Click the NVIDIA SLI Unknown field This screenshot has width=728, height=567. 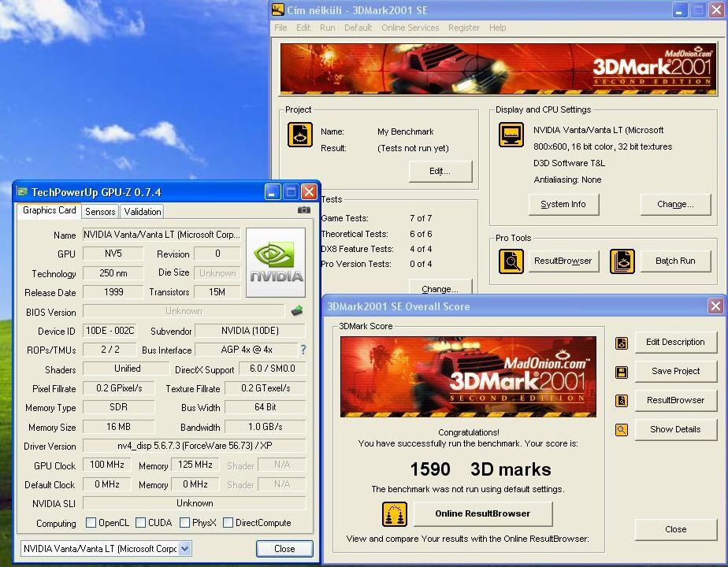click(x=195, y=503)
